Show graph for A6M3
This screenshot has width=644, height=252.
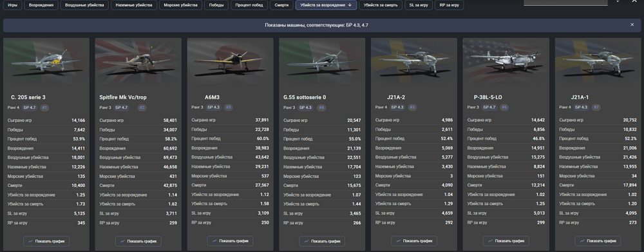[230, 241]
